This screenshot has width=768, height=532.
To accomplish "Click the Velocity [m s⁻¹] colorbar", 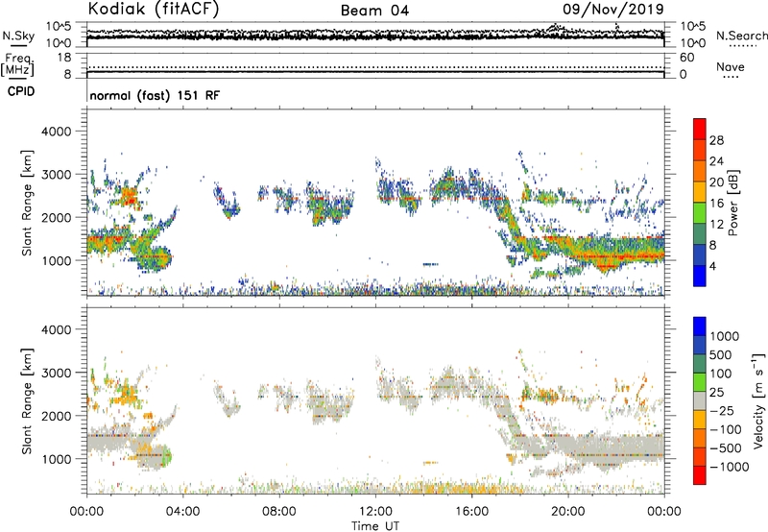I will tap(700, 400).
